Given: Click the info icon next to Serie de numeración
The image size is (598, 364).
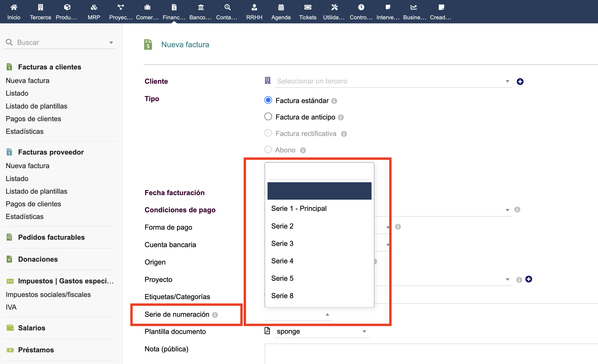Looking at the screenshot, I should click(x=215, y=315).
